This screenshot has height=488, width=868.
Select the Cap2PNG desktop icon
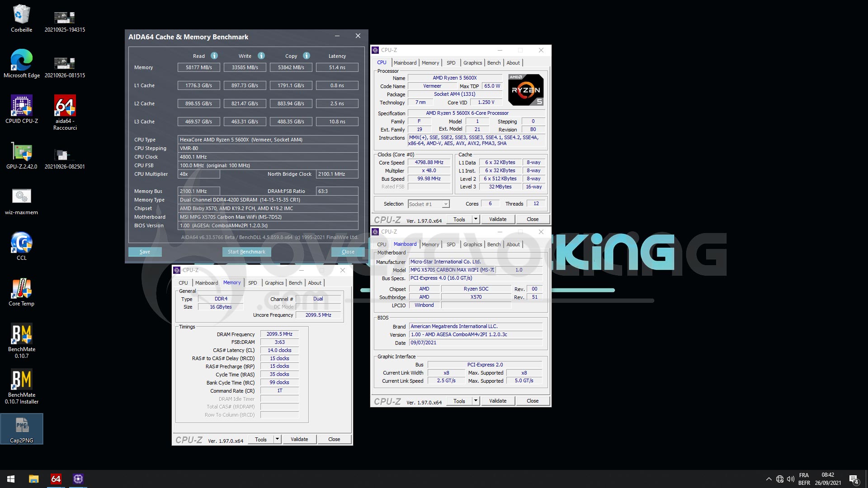21,429
